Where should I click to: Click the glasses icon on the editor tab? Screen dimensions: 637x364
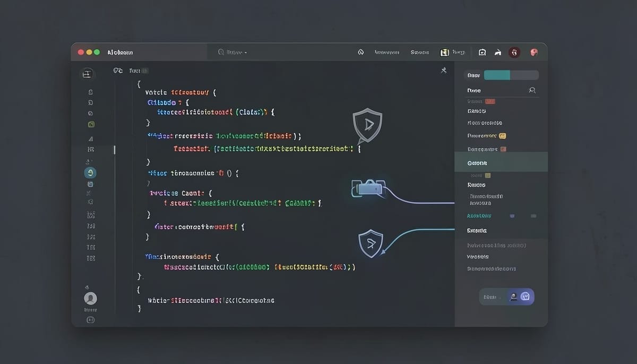(118, 70)
